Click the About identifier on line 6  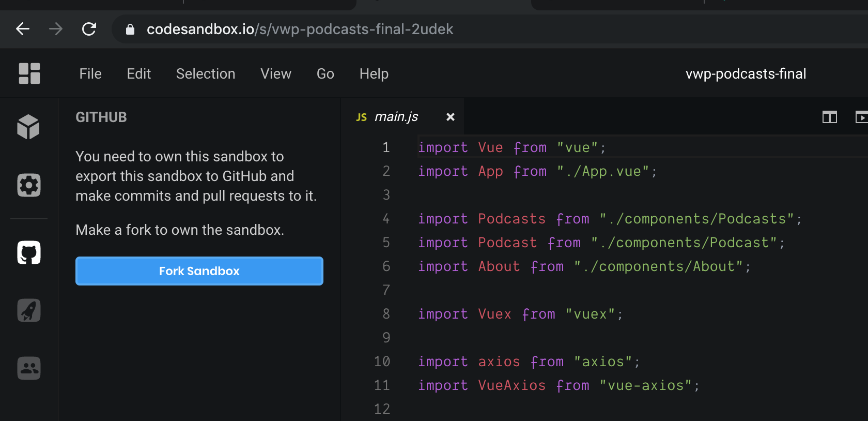pyautogui.click(x=499, y=266)
